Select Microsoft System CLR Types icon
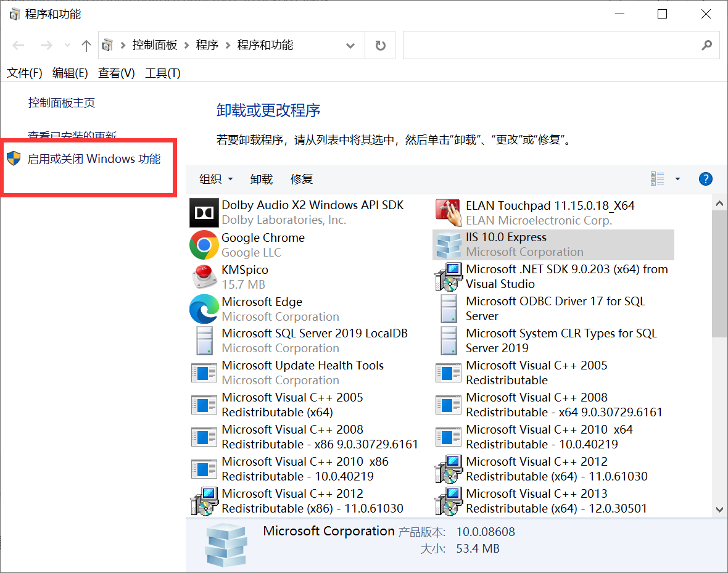The image size is (728, 573). pos(449,341)
